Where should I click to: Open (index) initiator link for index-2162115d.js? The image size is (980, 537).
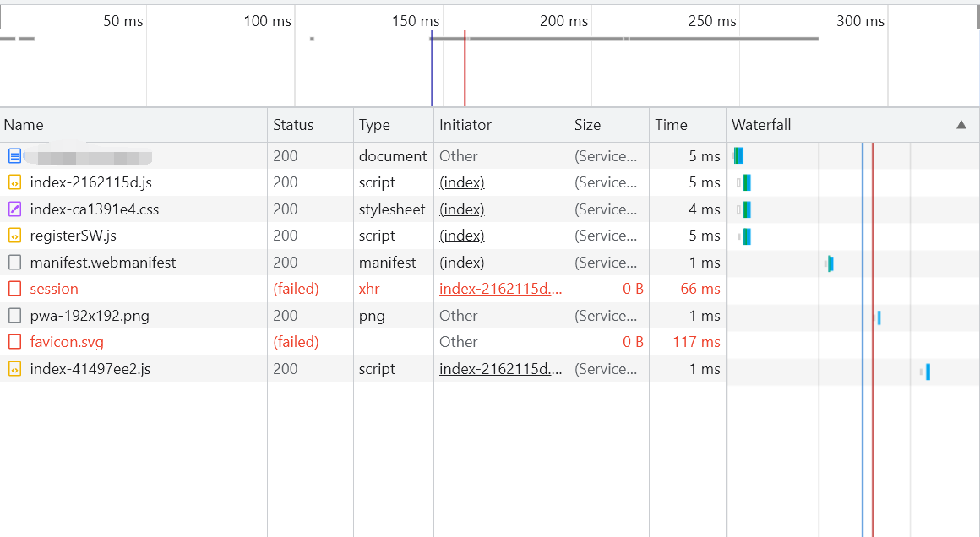coord(462,182)
